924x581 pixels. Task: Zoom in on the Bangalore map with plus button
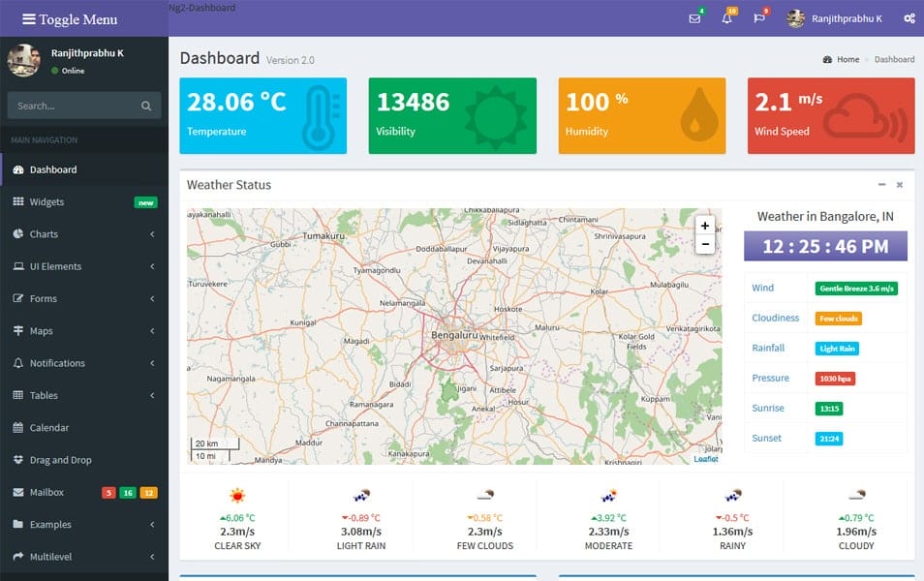click(704, 225)
